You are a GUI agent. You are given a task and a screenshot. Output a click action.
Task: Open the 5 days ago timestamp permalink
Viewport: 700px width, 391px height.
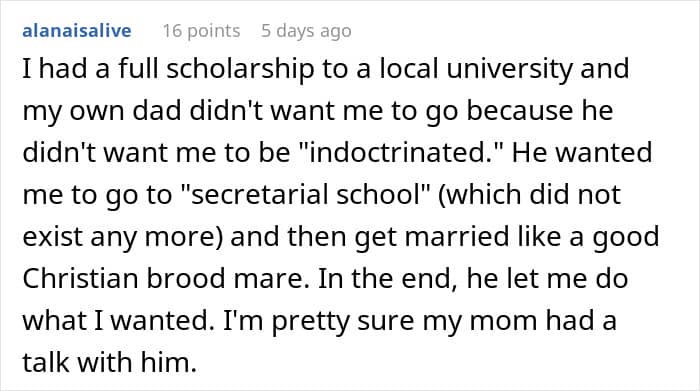(306, 31)
